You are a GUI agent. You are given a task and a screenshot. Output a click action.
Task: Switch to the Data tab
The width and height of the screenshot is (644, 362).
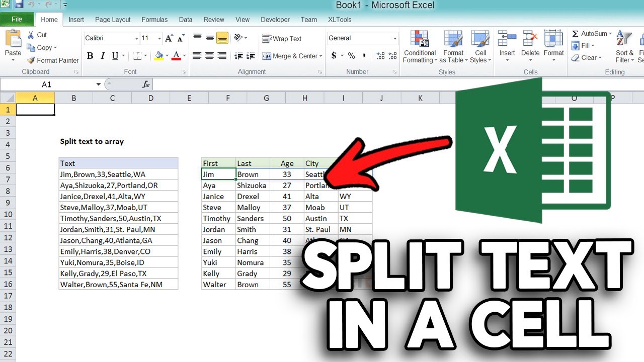(x=186, y=20)
